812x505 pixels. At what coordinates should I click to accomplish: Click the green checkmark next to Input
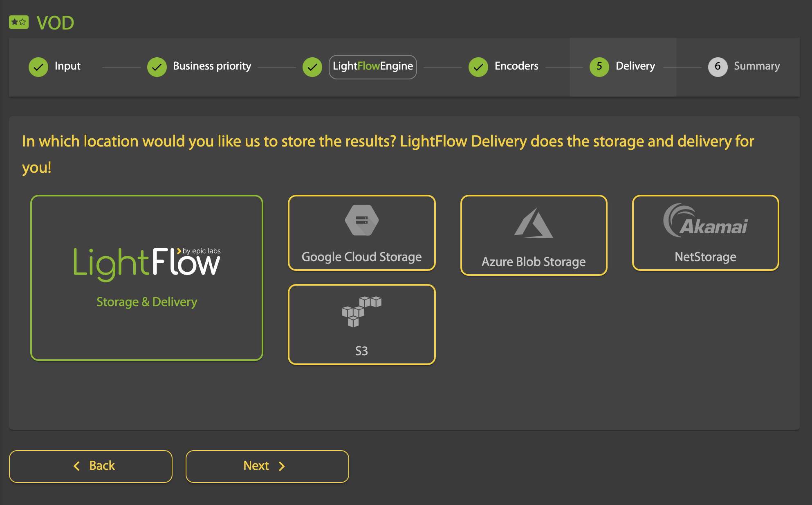[38, 67]
